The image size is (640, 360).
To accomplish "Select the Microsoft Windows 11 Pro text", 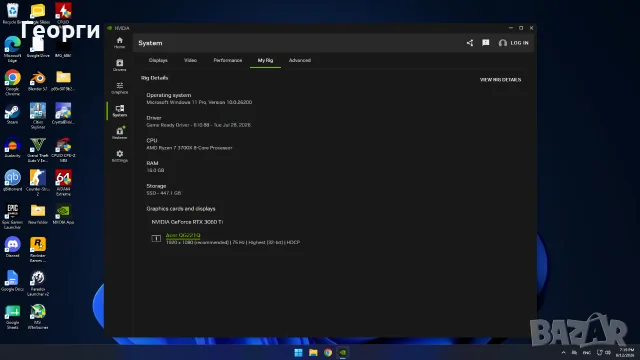I will point(199,102).
